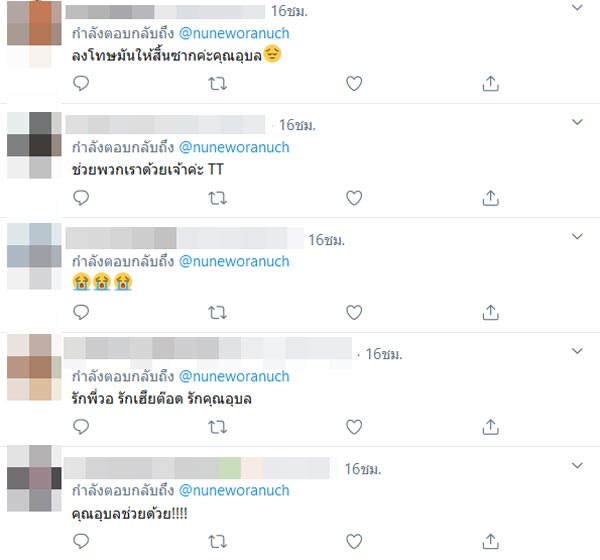Screen dimensions: 600x560
Task: Share the 'ช่วยพวกเราด้วยเจ้าค่ะ TT' tweet
Action: pyautogui.click(x=491, y=198)
